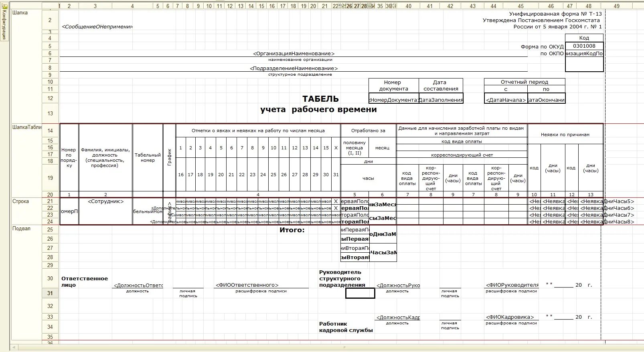Image resolution: width=644 pixels, height=352 pixels.
Task: Click 'Работник кадровой службы' label
Action: [x=346, y=327]
